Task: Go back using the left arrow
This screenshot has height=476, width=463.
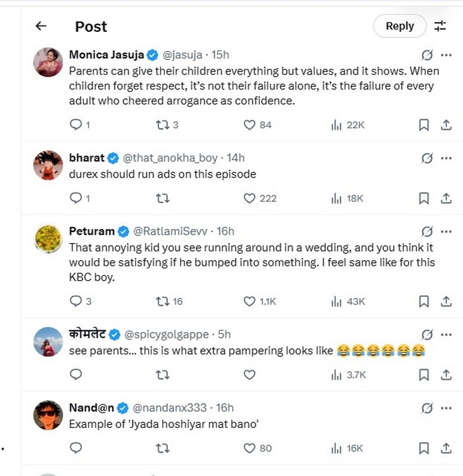Action: pyautogui.click(x=41, y=26)
